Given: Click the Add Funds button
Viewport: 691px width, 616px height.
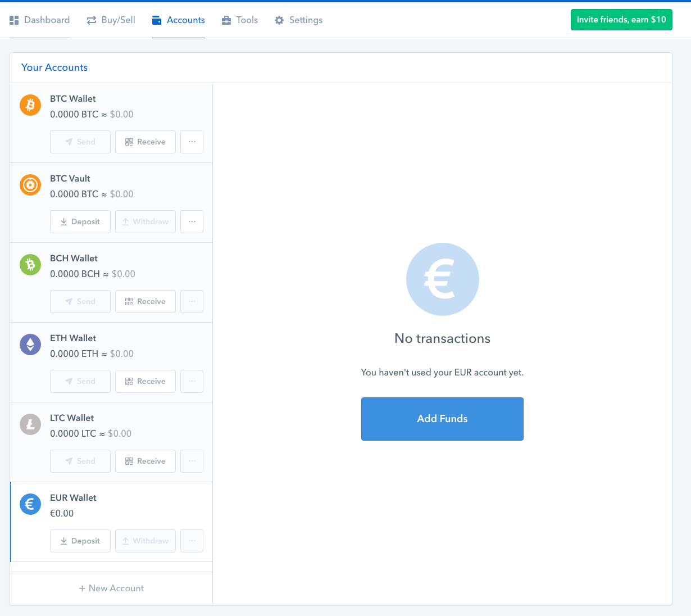Looking at the screenshot, I should point(442,419).
